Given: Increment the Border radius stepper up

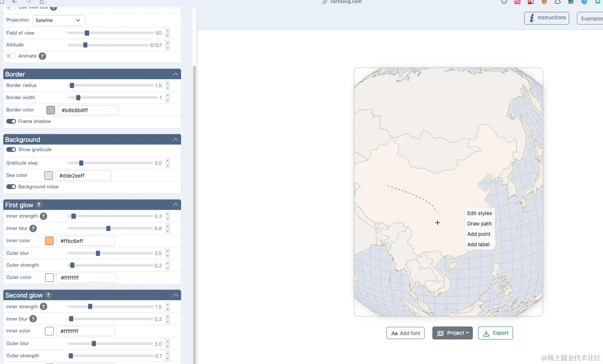Looking at the screenshot, I should 168,83.
